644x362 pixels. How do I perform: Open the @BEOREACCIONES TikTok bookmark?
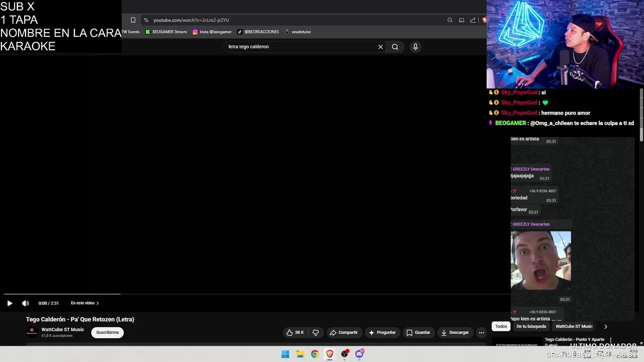[258, 32]
